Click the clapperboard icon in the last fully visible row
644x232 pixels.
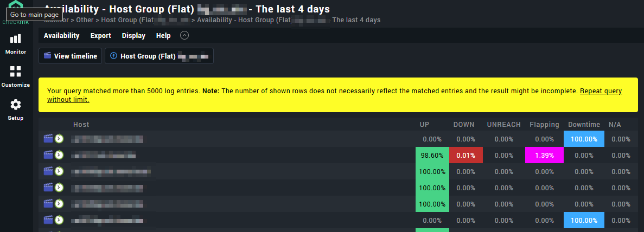point(48,220)
